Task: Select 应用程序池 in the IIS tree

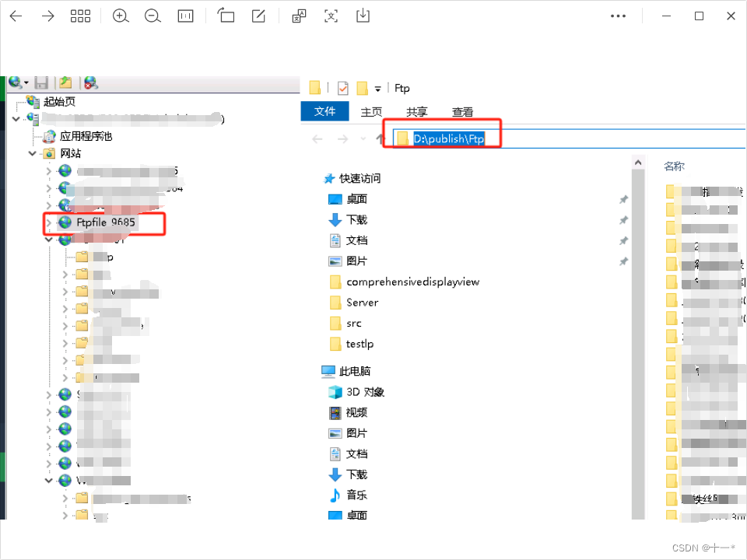Action: pos(86,136)
